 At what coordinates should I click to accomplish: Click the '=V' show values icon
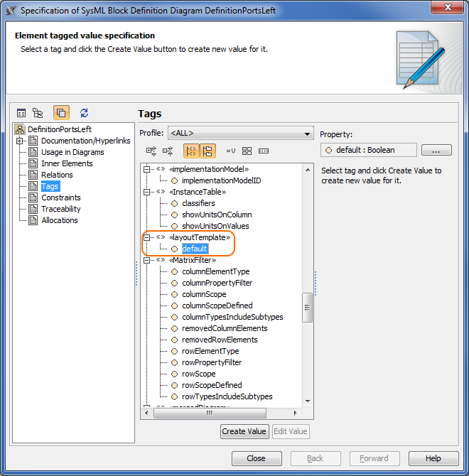pos(231,151)
